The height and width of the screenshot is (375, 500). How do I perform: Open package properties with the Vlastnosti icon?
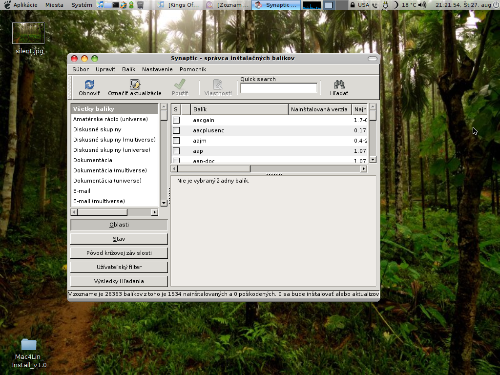coord(218,84)
